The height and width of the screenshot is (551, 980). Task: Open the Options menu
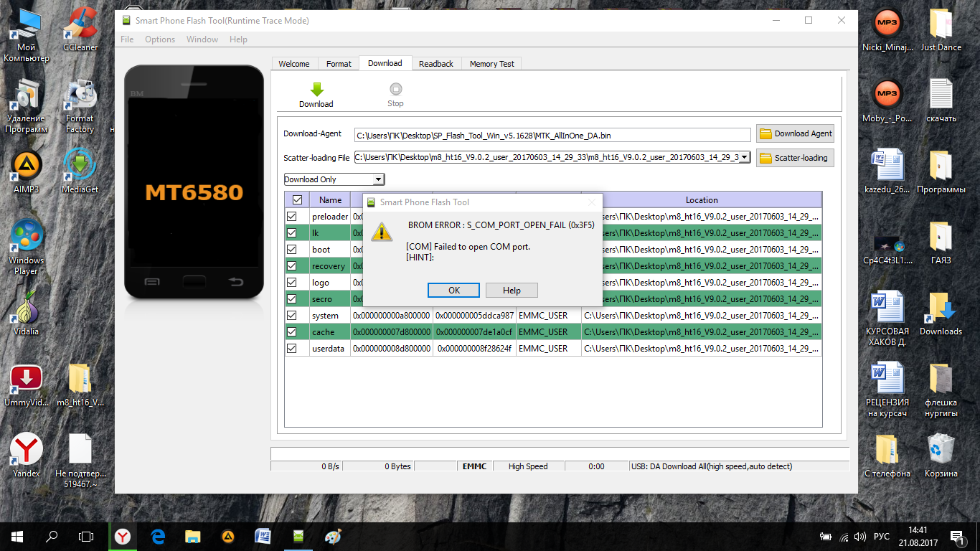(x=160, y=39)
